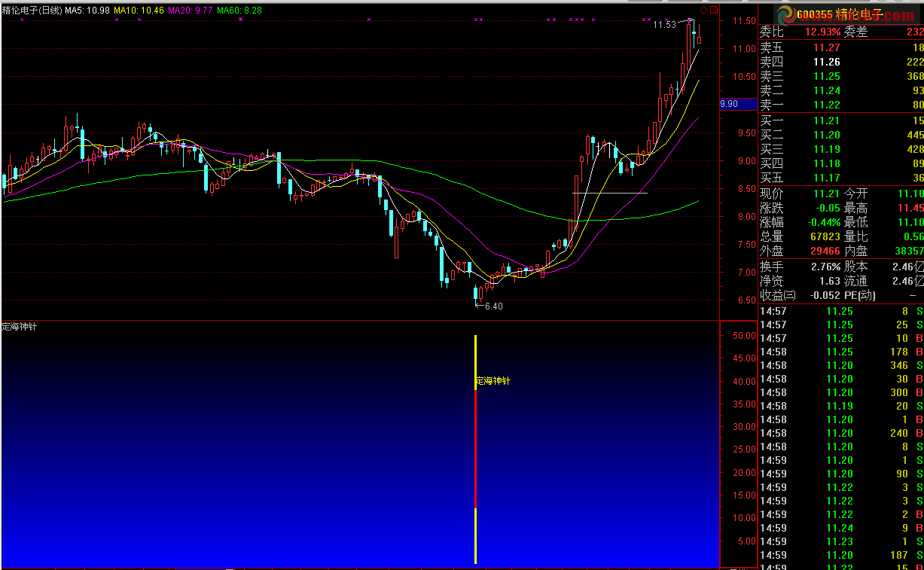The width and height of the screenshot is (924, 570).
Task: Select the MA60: 8.28 indicator label
Action: tap(239, 11)
